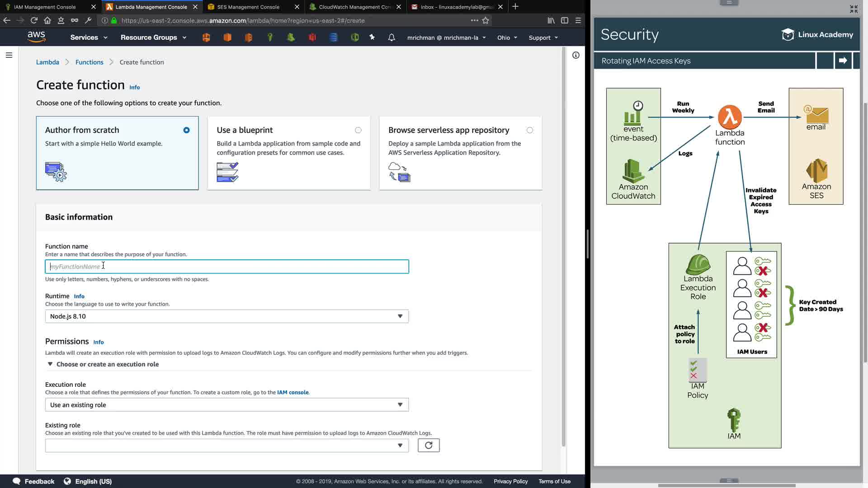868x488 pixels.
Task: Click the refresh existing roles button
Action: 428,446
